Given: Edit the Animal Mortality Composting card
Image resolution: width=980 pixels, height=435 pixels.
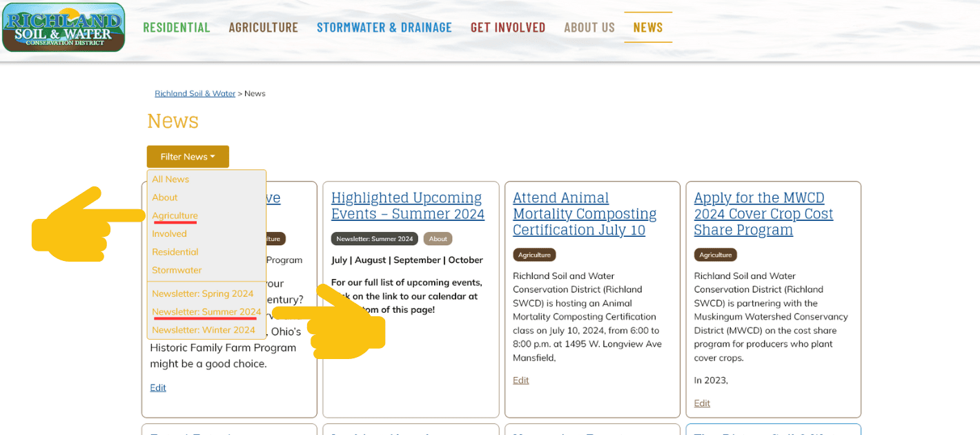Looking at the screenshot, I should pyautogui.click(x=521, y=380).
